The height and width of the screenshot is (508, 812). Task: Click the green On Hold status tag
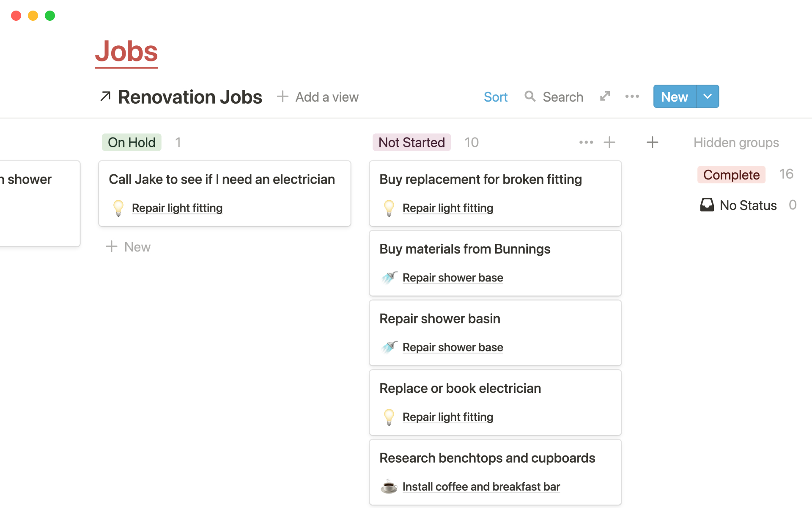point(132,142)
